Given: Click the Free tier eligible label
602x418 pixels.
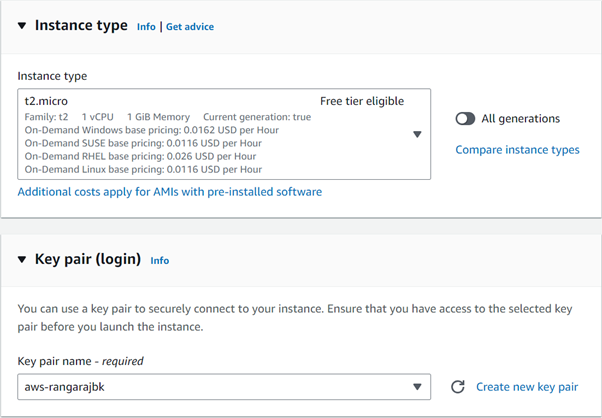Looking at the screenshot, I should tap(362, 101).
